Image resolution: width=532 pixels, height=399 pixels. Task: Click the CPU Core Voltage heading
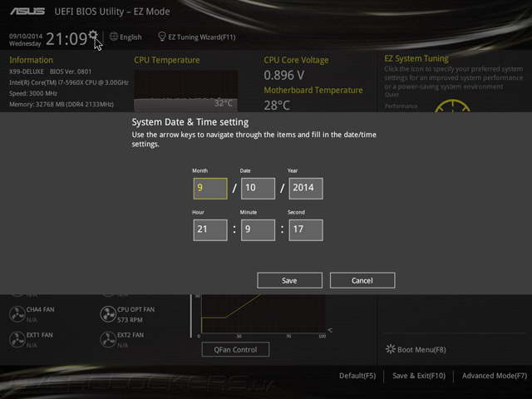(296, 60)
